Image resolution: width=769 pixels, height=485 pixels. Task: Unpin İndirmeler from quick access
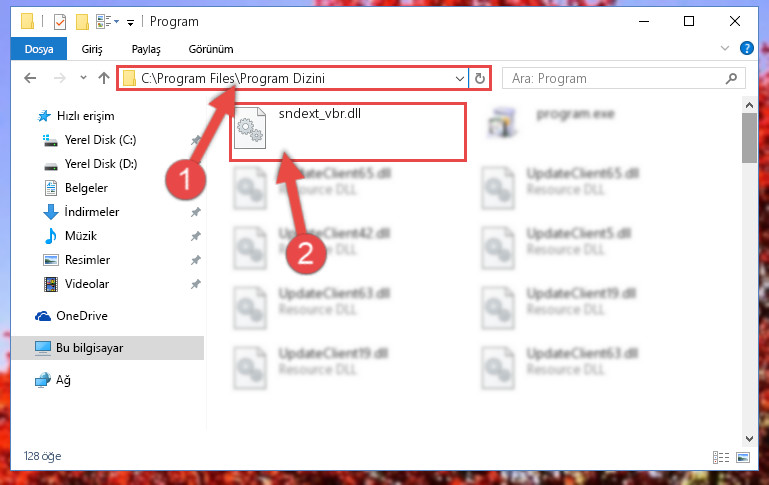(x=196, y=212)
